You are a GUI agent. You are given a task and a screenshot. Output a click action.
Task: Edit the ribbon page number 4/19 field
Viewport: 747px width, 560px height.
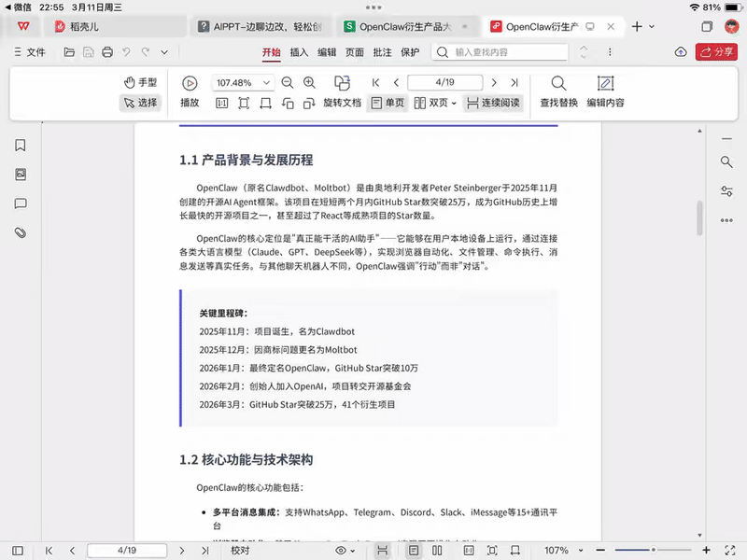445,82
